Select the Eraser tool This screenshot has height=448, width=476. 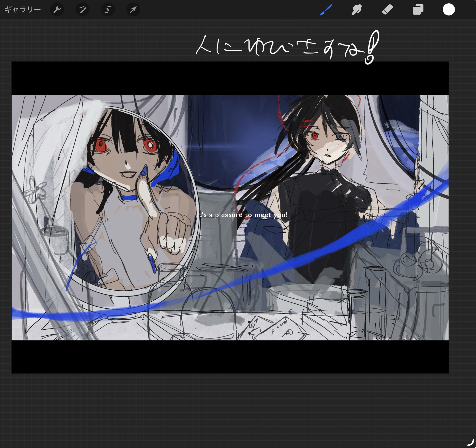pyautogui.click(x=387, y=10)
